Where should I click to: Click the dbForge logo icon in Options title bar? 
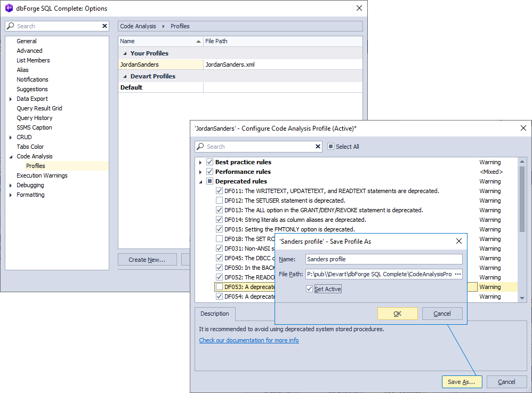(9, 8)
